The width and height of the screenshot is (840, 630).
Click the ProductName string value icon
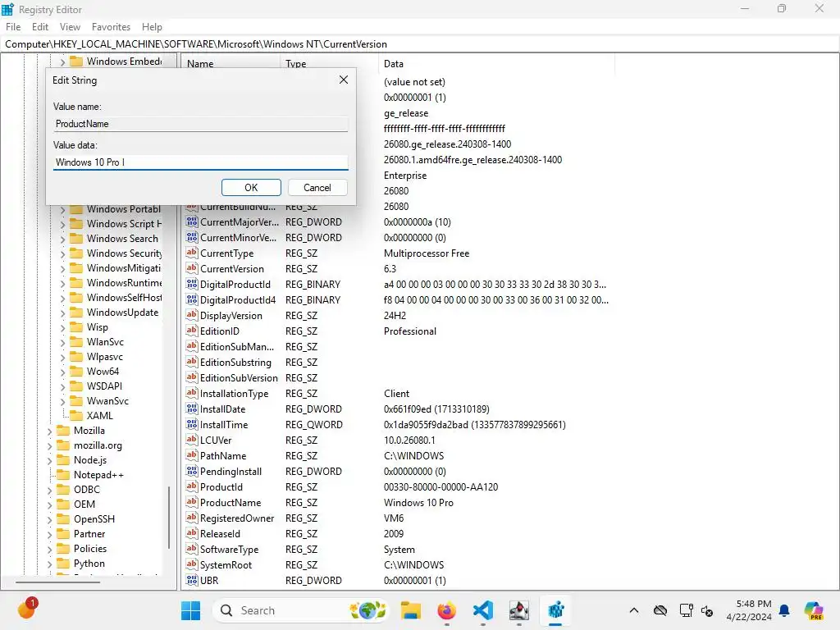point(192,502)
